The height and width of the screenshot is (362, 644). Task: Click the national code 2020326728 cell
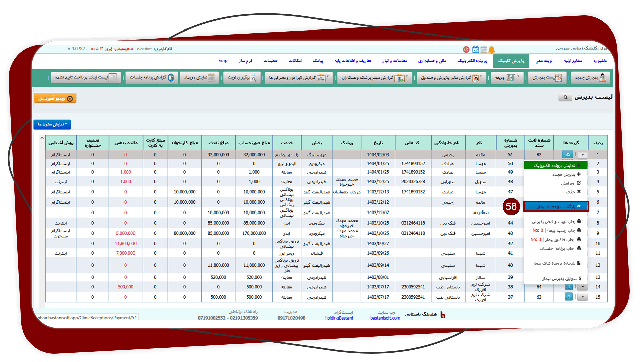pyautogui.click(x=413, y=182)
